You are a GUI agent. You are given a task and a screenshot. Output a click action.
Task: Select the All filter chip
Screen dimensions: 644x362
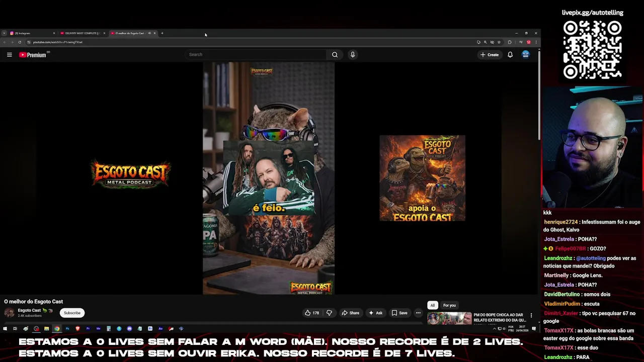coord(432,305)
